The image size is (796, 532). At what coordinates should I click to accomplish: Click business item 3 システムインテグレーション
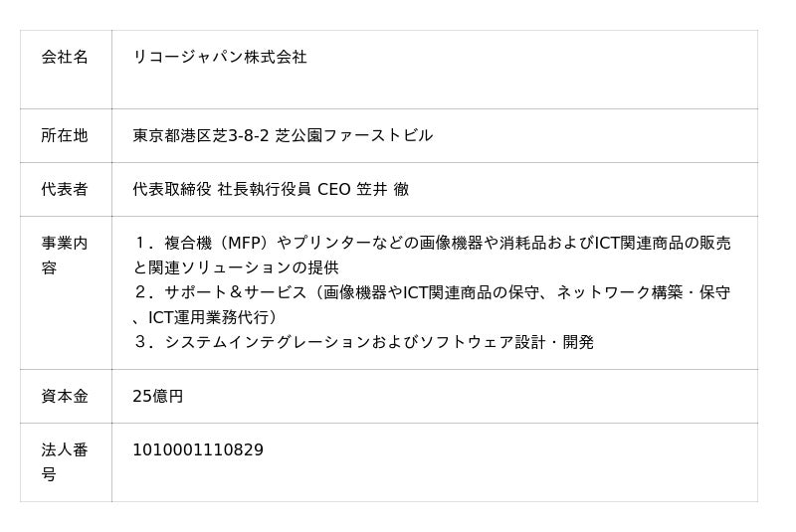pos(363,342)
